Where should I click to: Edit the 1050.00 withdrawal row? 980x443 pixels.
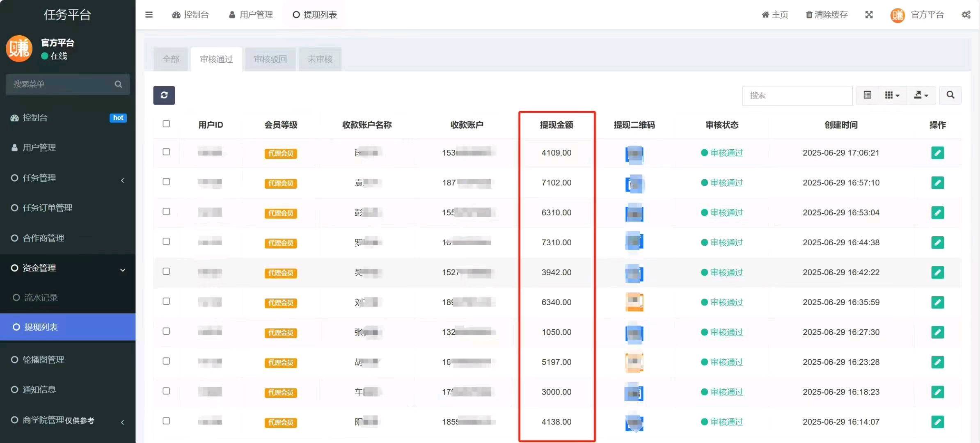pyautogui.click(x=937, y=332)
